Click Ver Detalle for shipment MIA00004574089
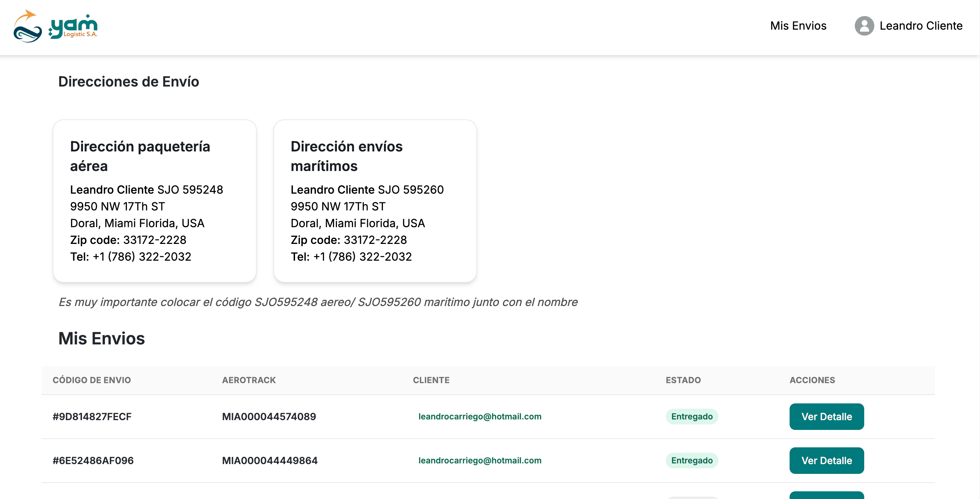Viewport: 980px width, 499px height. pyautogui.click(x=827, y=416)
